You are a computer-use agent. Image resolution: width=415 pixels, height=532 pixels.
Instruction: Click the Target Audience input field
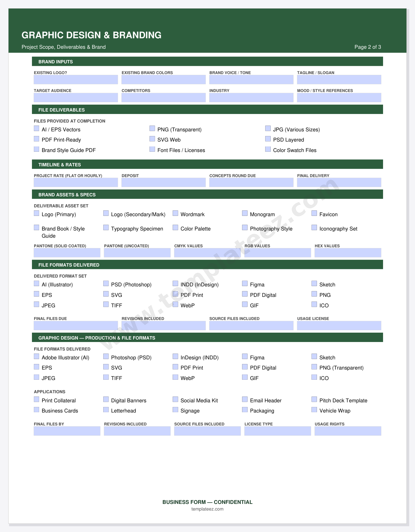coord(76,97)
